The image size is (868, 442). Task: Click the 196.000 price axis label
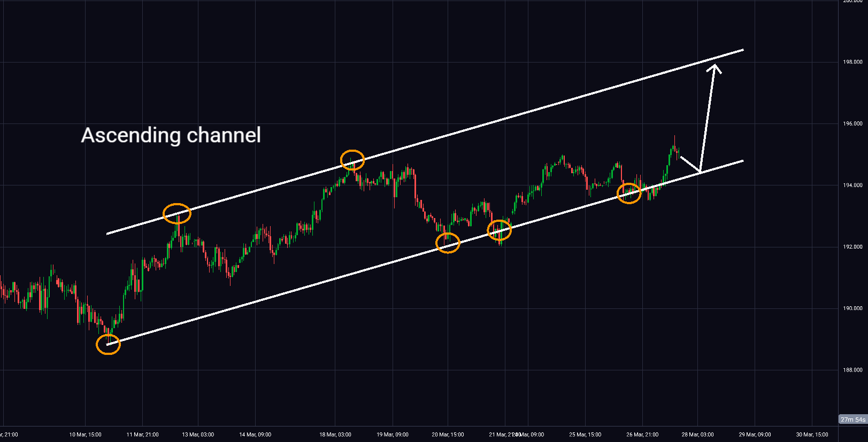pos(852,123)
